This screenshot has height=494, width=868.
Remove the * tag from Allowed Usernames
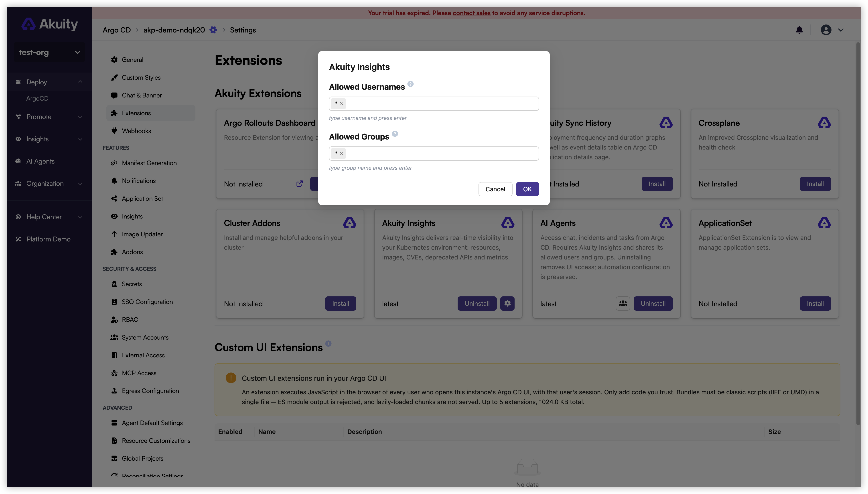pos(341,104)
